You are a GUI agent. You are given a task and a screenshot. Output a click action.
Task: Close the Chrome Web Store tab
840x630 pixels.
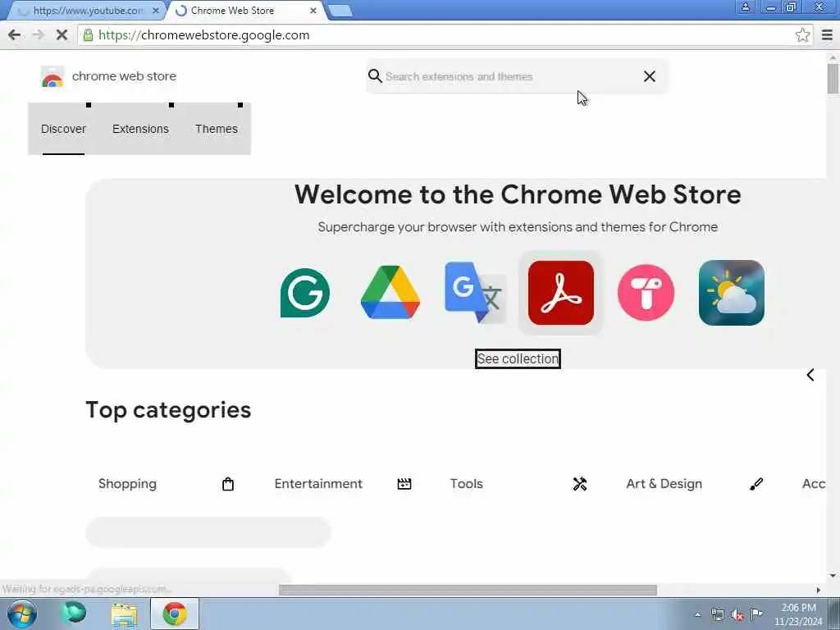313,10
